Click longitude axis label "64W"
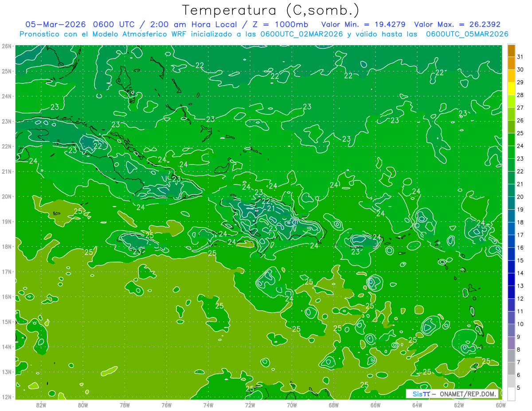This screenshot has height=411, width=532. tap(417, 405)
